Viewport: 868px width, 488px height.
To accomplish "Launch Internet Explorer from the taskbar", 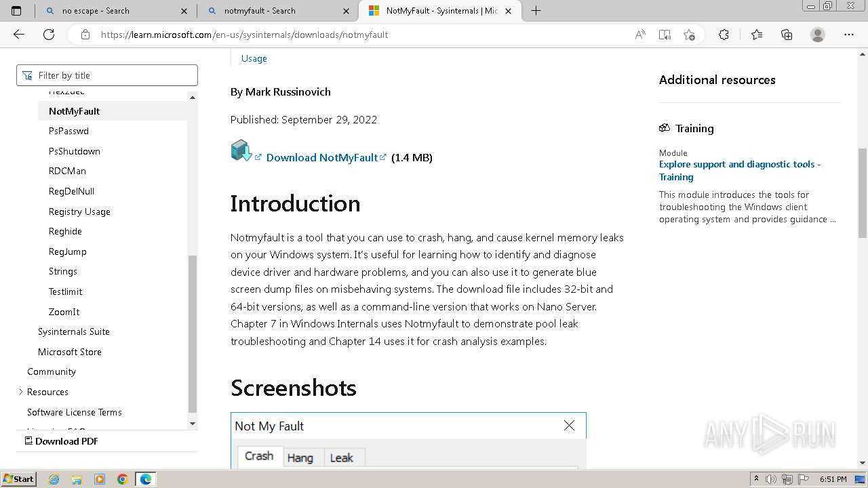I will click(54, 479).
